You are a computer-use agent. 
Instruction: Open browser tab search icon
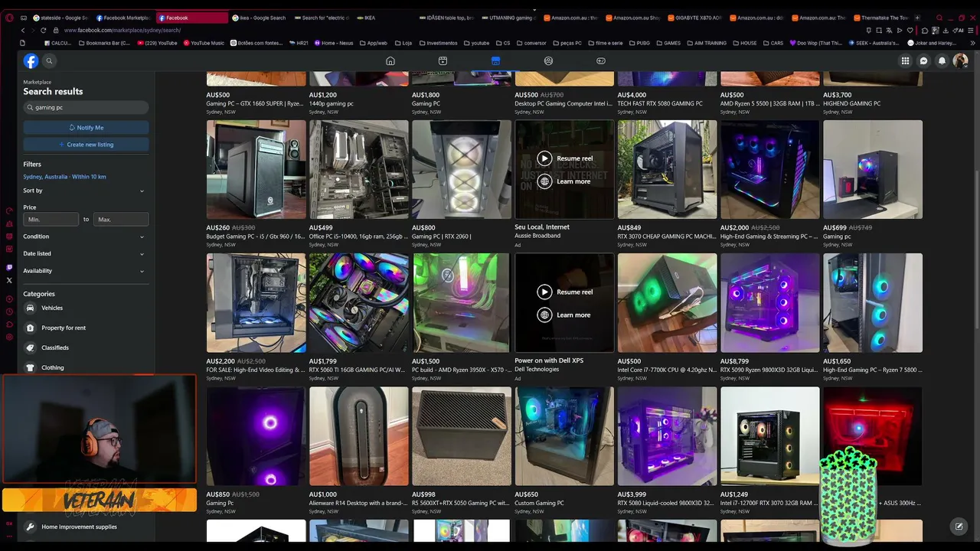point(939,18)
